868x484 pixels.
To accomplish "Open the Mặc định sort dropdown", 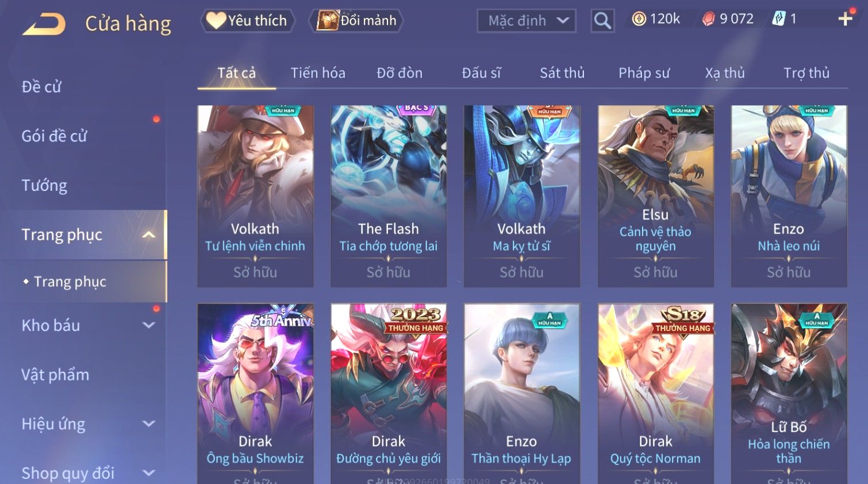I will tap(526, 21).
